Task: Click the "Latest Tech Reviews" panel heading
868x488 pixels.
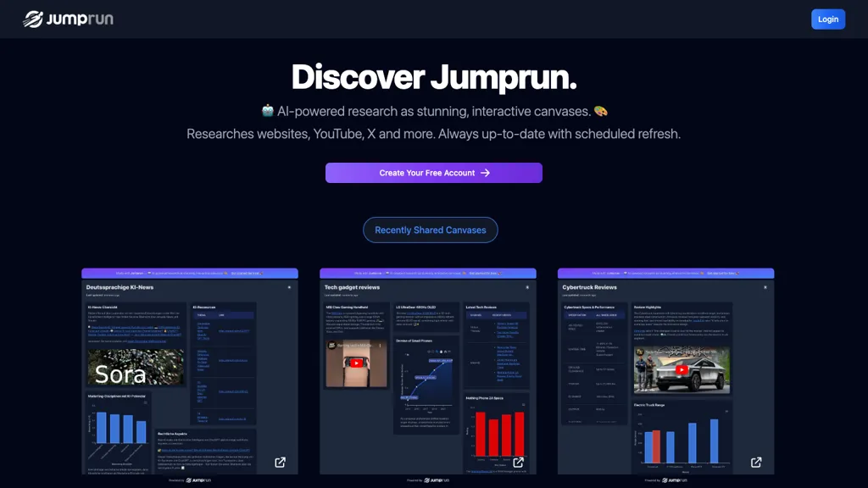Action: [481, 307]
